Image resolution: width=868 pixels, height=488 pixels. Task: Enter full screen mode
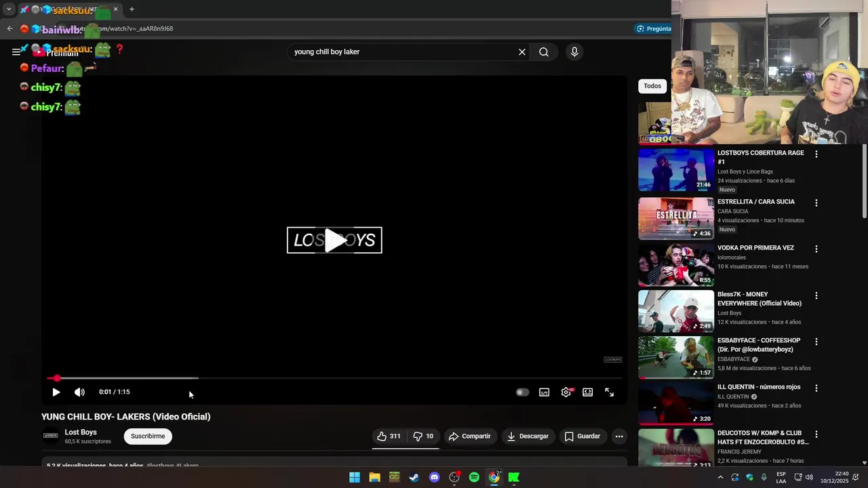[610, 392]
